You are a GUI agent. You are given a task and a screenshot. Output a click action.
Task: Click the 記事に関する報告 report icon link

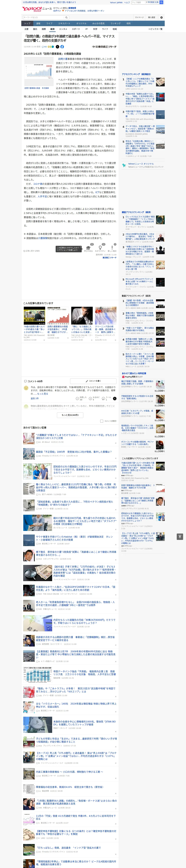[32, 251]
